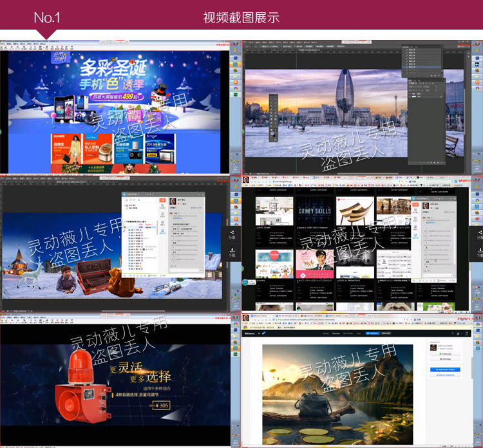
Task: Click the Gold Lion Studio avatar icon
Action: [x=433, y=346]
